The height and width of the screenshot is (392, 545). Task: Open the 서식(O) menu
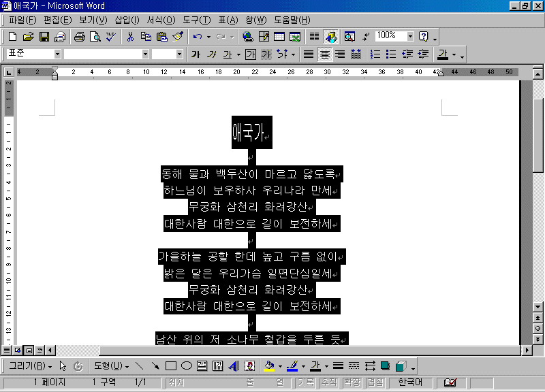(x=161, y=20)
